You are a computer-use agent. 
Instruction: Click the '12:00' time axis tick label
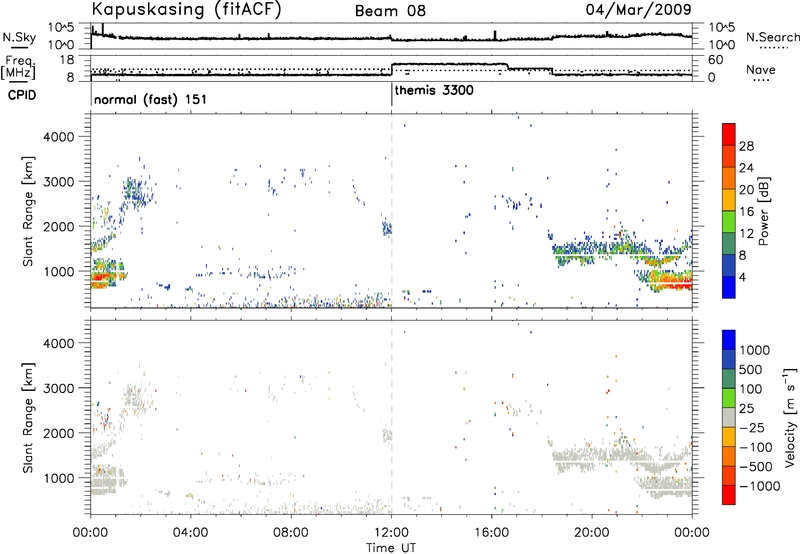[391, 533]
